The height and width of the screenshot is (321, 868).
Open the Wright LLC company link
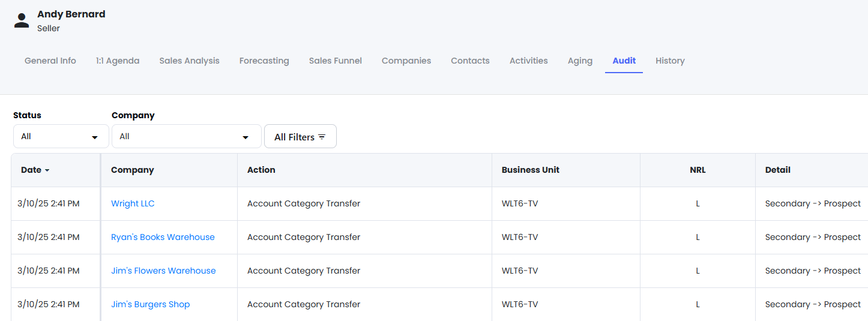click(x=133, y=203)
